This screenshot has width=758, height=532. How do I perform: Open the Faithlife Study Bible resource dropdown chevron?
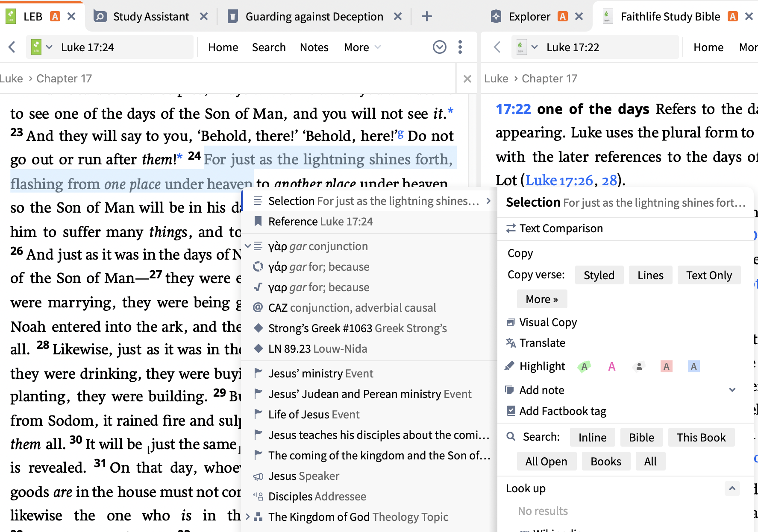point(534,47)
